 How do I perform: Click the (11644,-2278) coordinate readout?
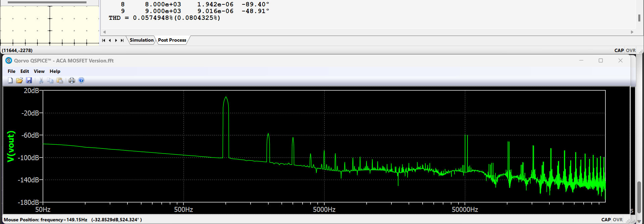[17, 50]
